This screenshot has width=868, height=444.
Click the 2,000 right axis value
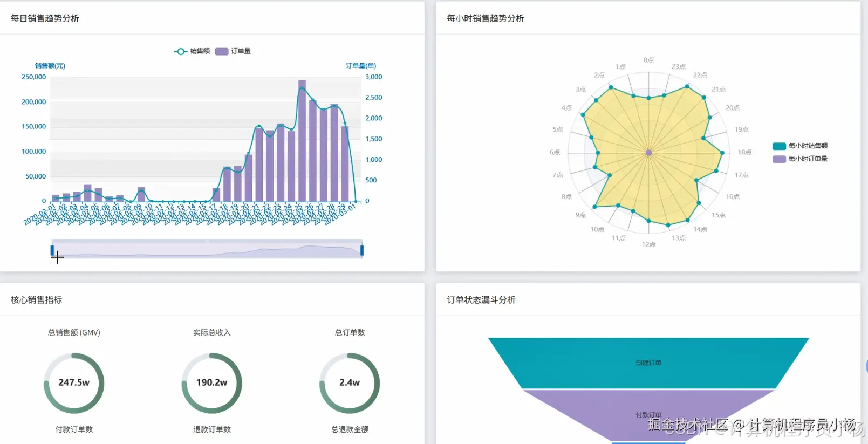(374, 118)
